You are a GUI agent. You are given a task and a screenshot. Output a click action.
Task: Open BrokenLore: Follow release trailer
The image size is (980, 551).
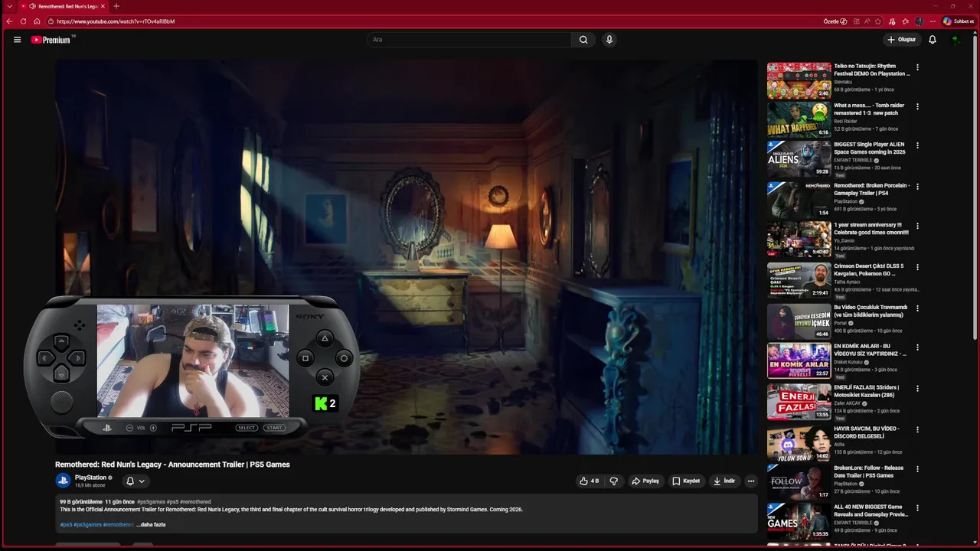[869, 471]
